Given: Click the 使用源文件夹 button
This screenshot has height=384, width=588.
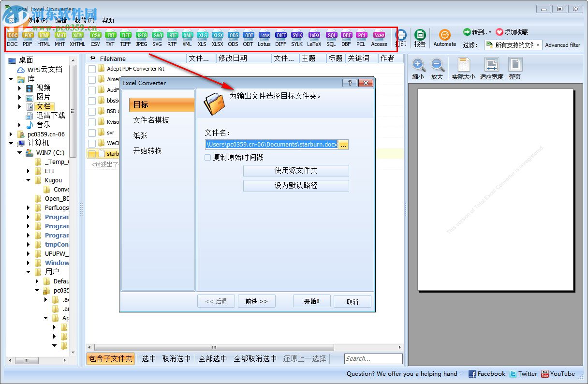Looking at the screenshot, I should pyautogui.click(x=296, y=171).
